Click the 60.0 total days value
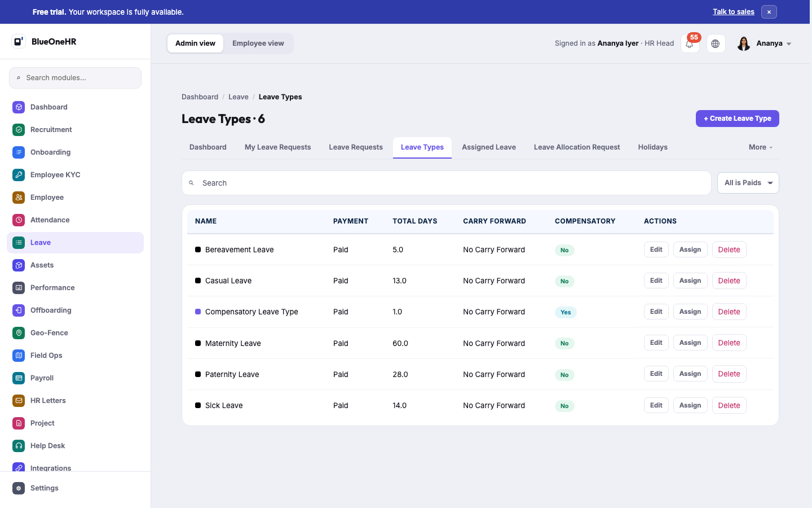This screenshot has width=812, height=508. 400,343
